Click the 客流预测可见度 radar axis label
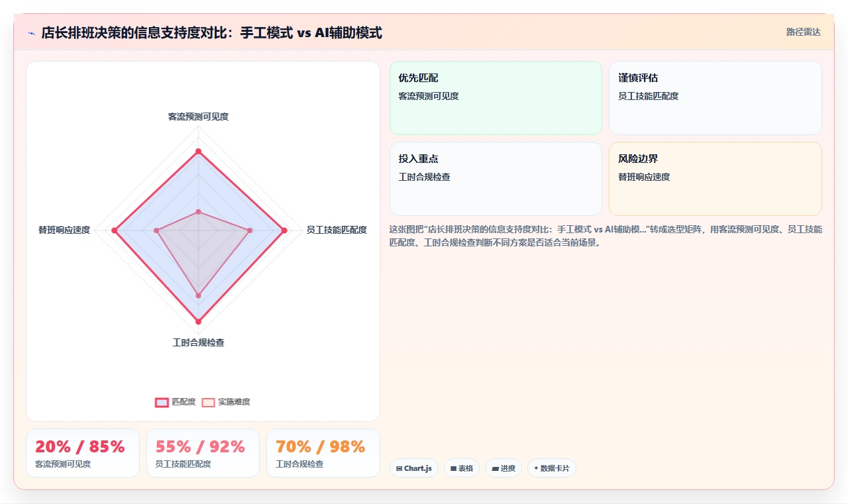 198,117
